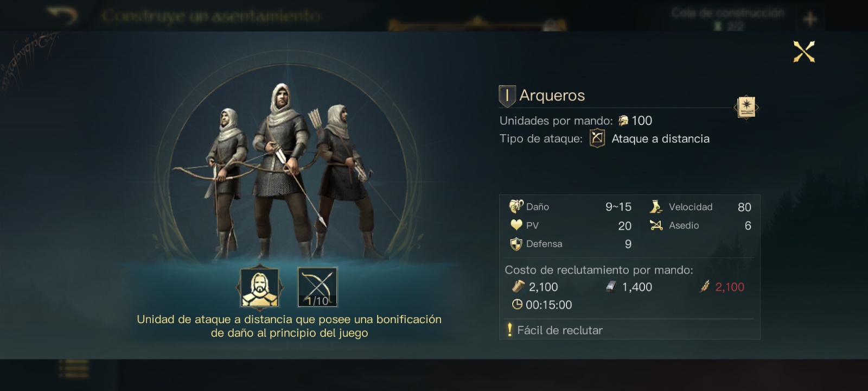Tap the Unidades por mando helmet icon
Image resolution: width=868 pixels, height=391 pixels.
click(x=623, y=121)
